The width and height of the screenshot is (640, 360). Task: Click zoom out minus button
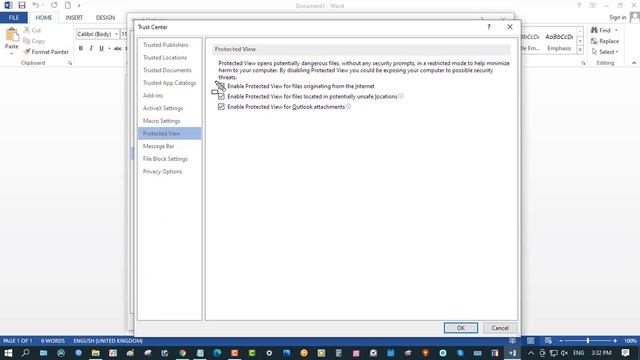pyautogui.click(x=561, y=341)
